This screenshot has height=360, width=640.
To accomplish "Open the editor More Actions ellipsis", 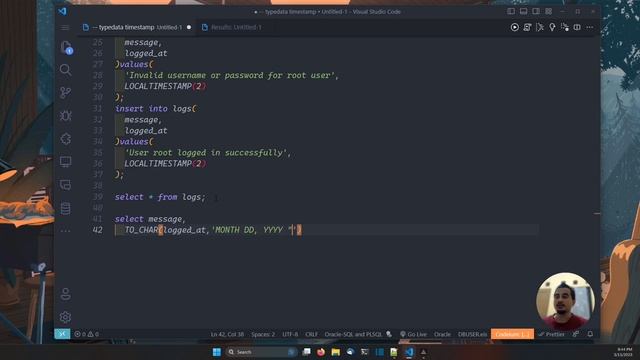I will tap(589, 27).
